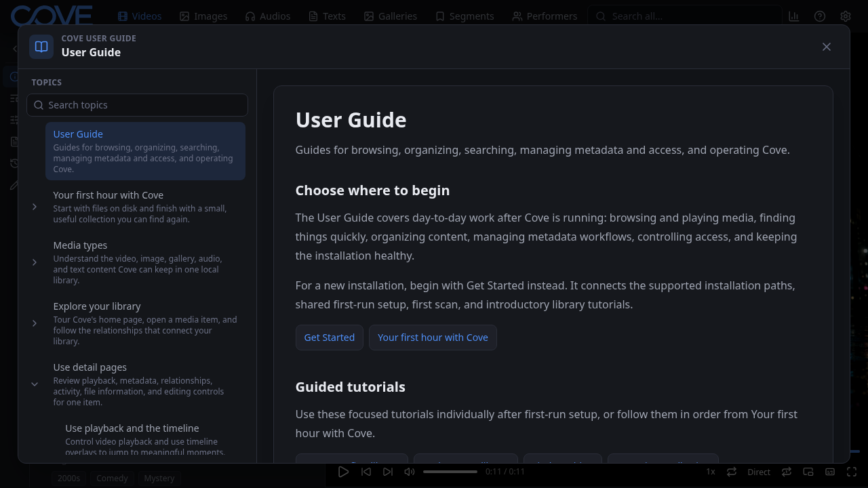Focus the Search topics field
This screenshot has height=488, width=868.
point(137,105)
